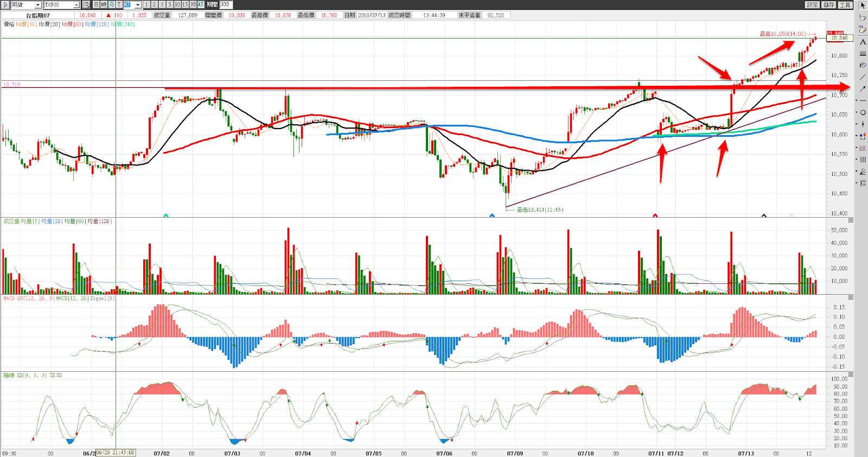Click the play button in top toolbar
868x457 pixels.
[x=5, y=5]
